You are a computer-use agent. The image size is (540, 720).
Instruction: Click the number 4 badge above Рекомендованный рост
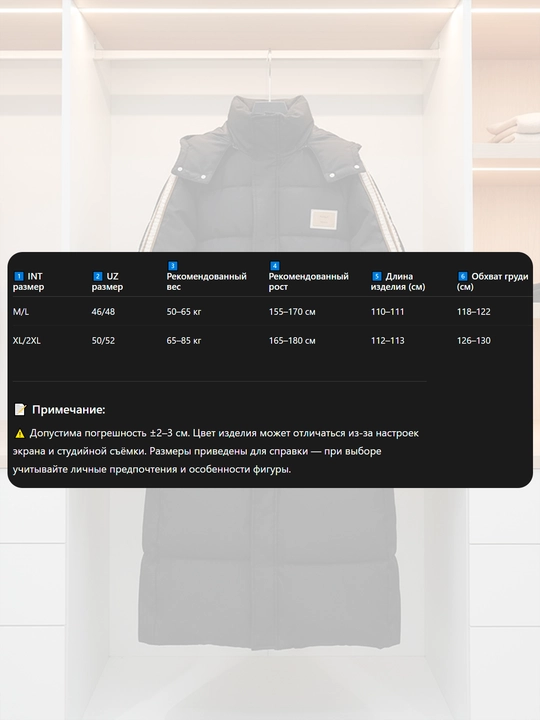[x=275, y=266]
